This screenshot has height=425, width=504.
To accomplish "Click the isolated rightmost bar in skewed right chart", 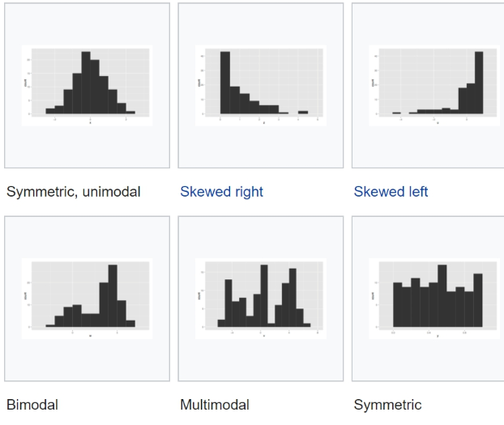I will click(x=303, y=113).
